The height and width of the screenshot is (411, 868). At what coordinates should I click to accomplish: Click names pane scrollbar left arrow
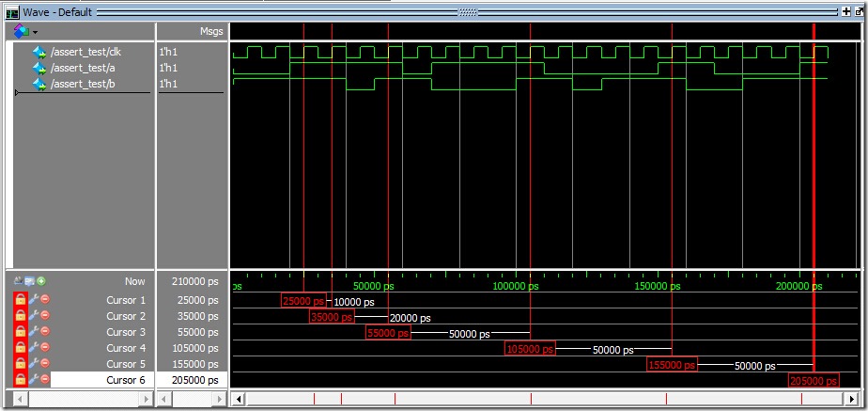click(x=20, y=399)
